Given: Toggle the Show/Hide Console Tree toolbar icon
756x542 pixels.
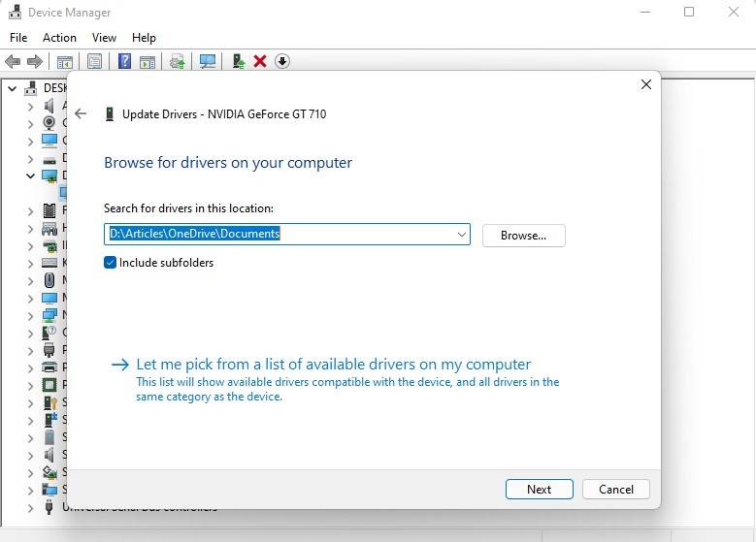Looking at the screenshot, I should 65,62.
